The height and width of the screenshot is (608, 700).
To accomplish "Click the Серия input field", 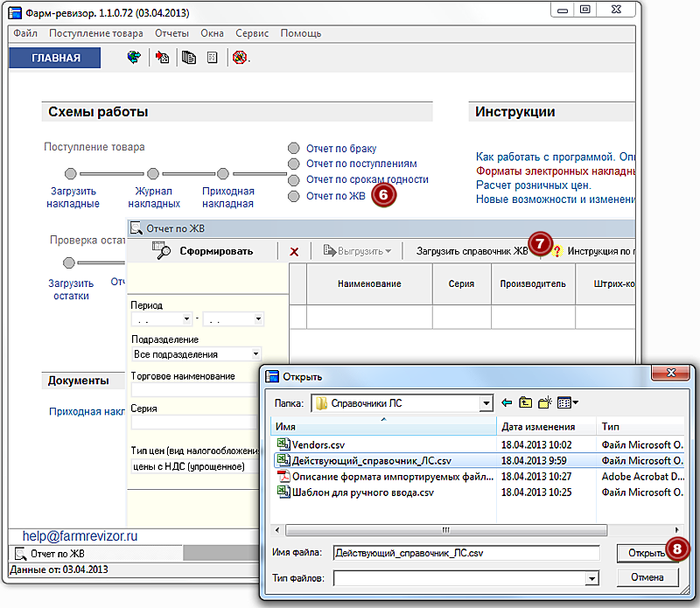I will click(194, 422).
